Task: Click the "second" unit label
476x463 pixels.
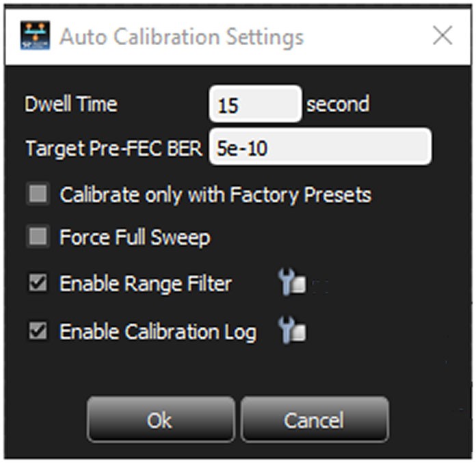Action: click(338, 104)
